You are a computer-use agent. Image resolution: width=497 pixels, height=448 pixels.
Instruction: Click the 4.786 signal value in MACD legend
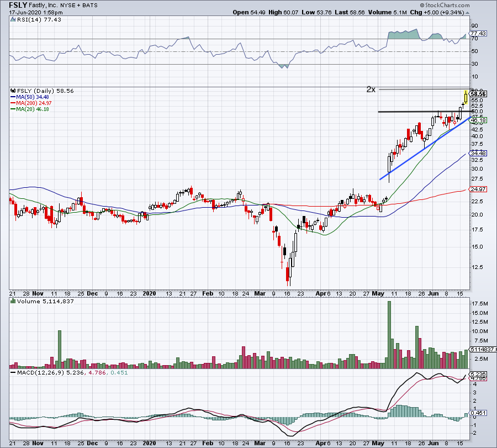point(97,372)
